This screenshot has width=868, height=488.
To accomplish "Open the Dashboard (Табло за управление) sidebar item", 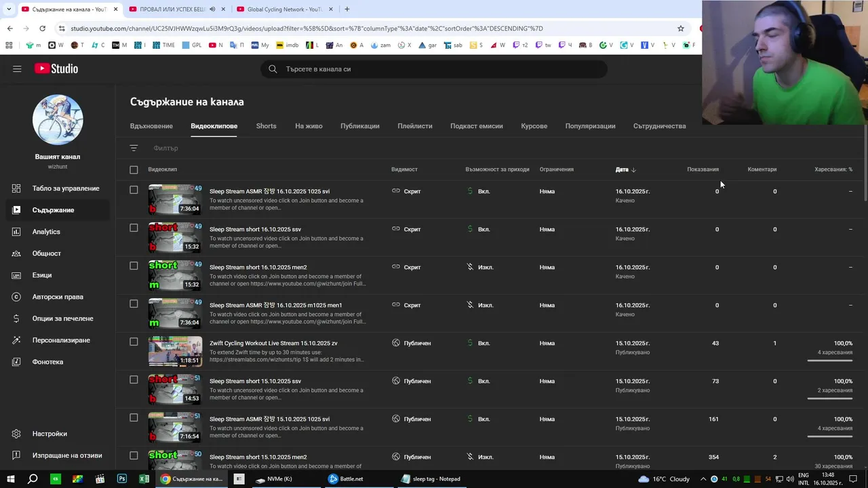I will pyautogui.click(x=58, y=188).
